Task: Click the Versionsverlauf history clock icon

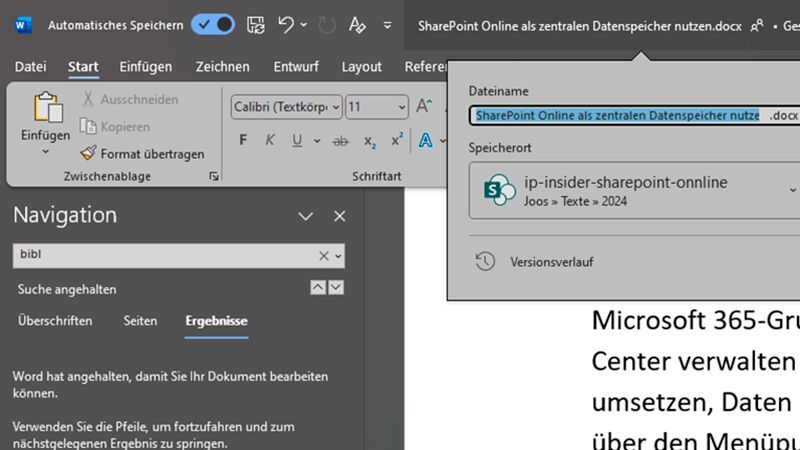Action: [x=485, y=261]
